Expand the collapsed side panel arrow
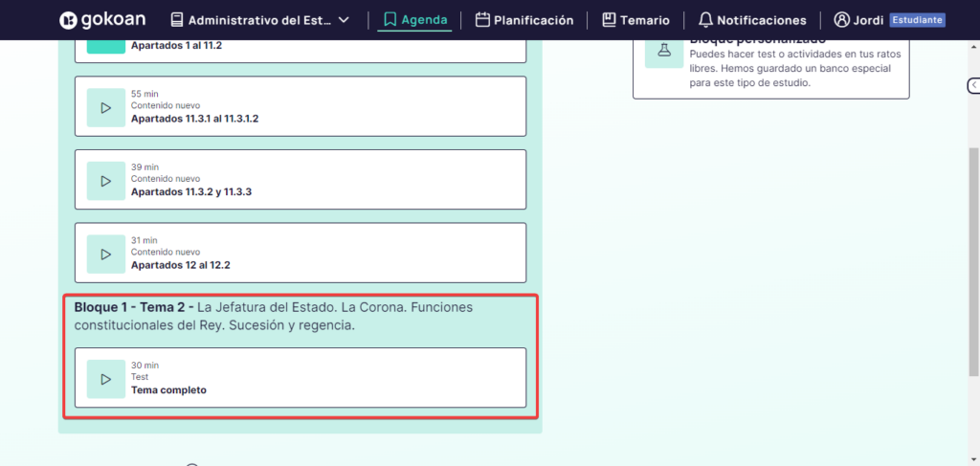Viewport: 980px width, 466px height. [x=973, y=85]
